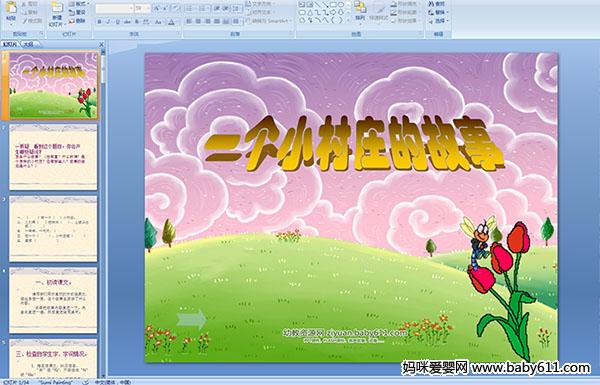Open the font size dropdown
This screenshot has height=385, width=600.
tap(142, 8)
